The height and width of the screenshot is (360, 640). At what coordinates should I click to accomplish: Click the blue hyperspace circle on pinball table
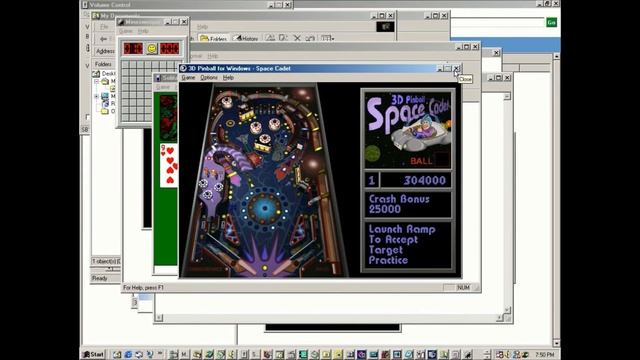pos(264,207)
